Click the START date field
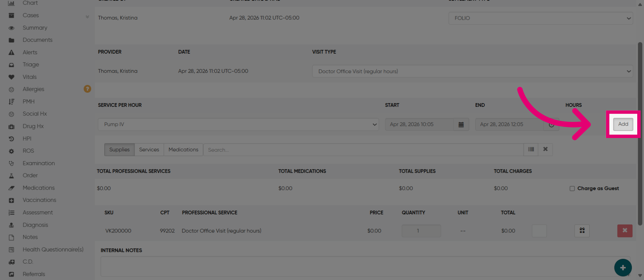 pos(419,124)
